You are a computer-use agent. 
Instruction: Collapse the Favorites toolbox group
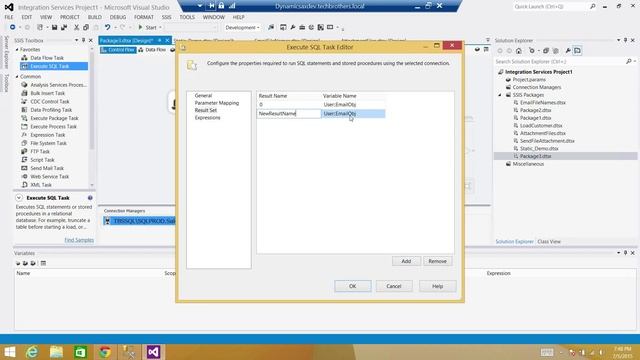17,49
